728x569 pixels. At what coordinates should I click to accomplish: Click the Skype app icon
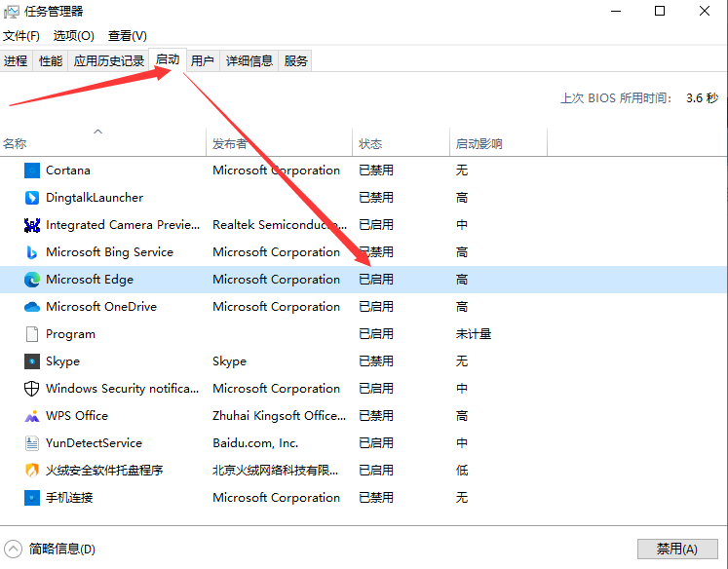tap(32, 361)
